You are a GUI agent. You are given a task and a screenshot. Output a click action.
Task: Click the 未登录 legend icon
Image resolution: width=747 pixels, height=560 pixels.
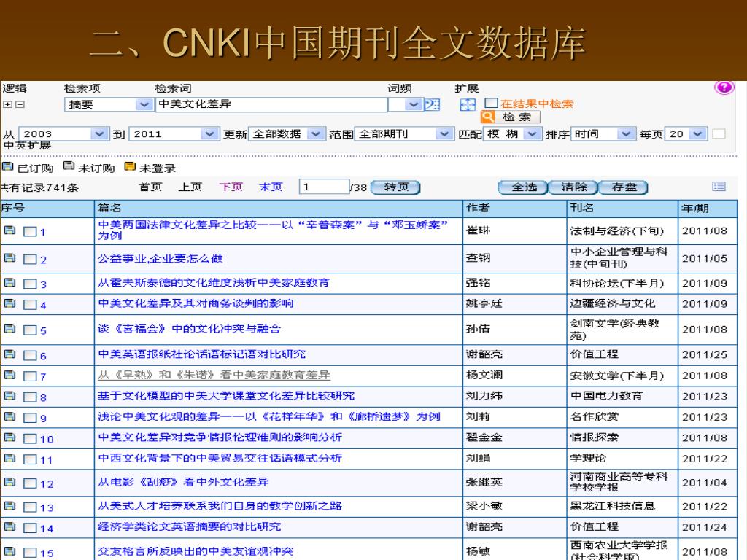[130, 166]
